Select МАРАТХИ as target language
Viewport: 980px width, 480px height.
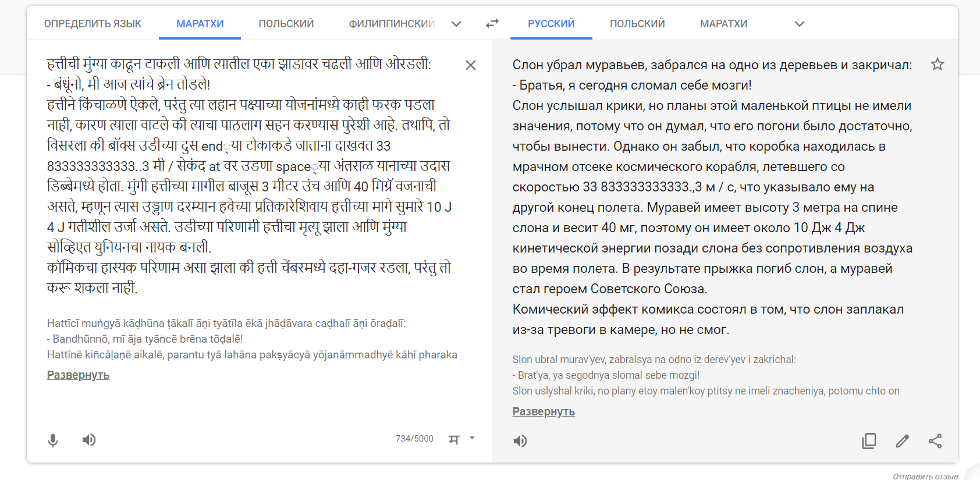(723, 24)
